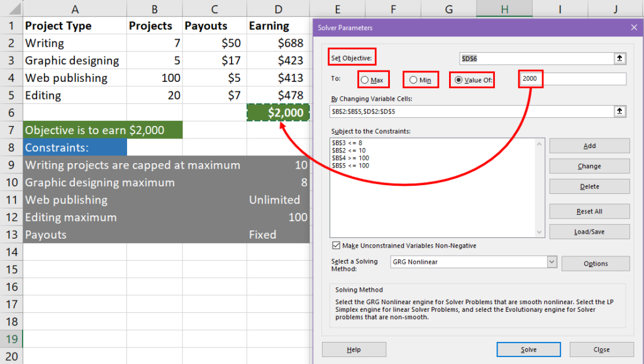Image resolution: width=644 pixels, height=364 pixels.
Task: Select the Min radio button
Action: click(x=413, y=80)
